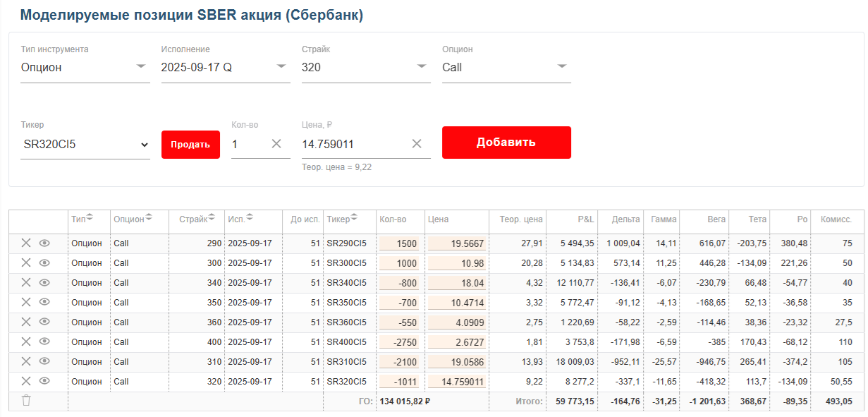Click the Добавить button
This screenshot has width=868, height=417.
pos(506,143)
